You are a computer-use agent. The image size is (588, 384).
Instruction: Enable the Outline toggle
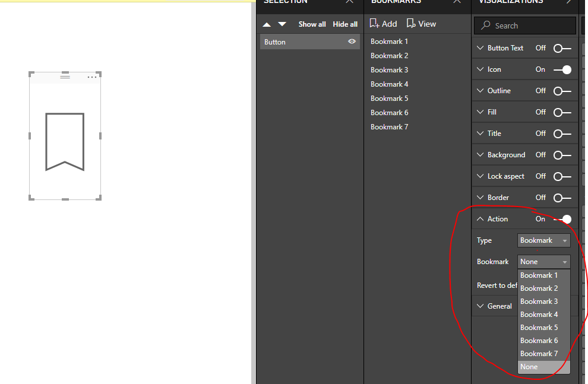(562, 91)
